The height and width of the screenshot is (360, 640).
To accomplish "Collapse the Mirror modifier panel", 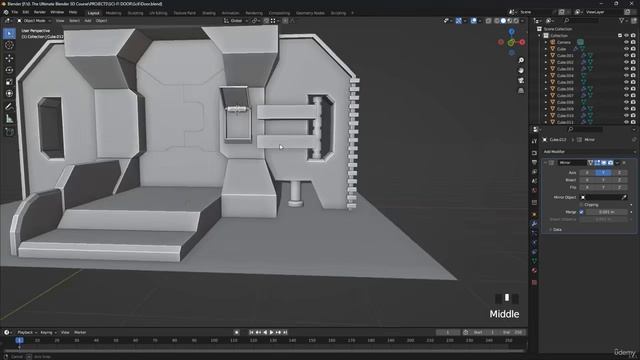I will pos(545,163).
